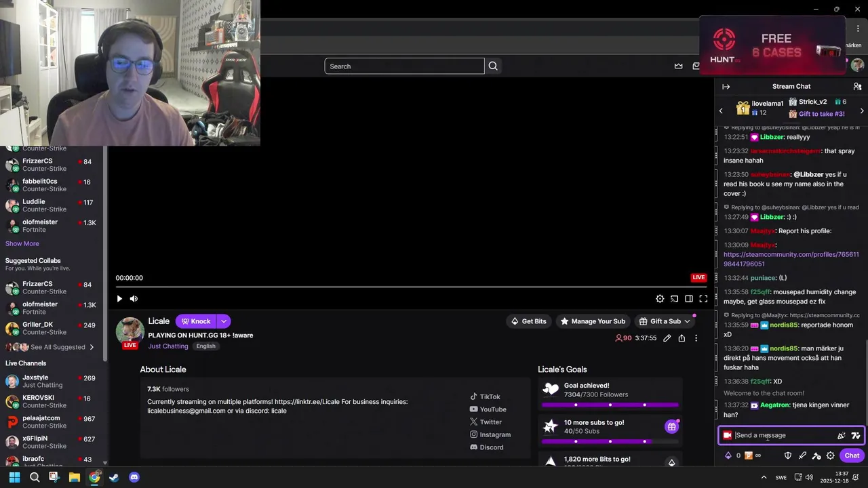Click the orange channel points icon
This screenshot has height=488, width=868.
point(749,455)
